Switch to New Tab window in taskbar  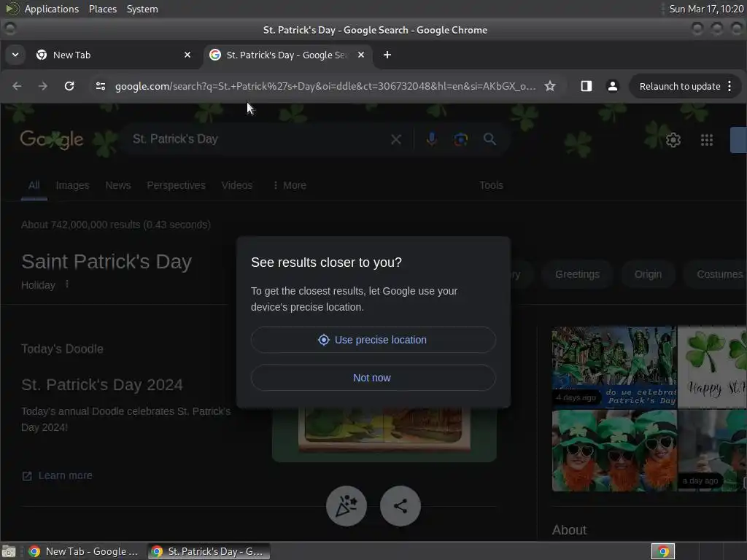tap(85, 551)
